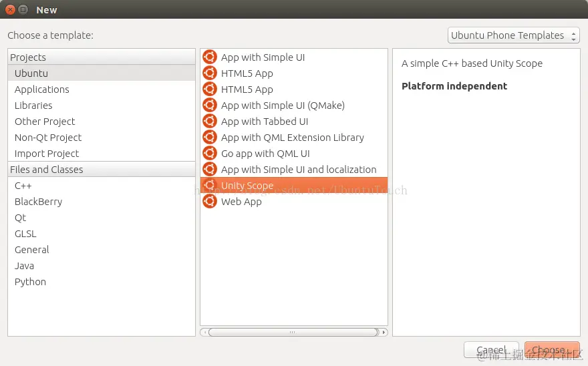Choose the App with Simple UI template
This screenshot has width=588, height=366.
click(x=293, y=57)
